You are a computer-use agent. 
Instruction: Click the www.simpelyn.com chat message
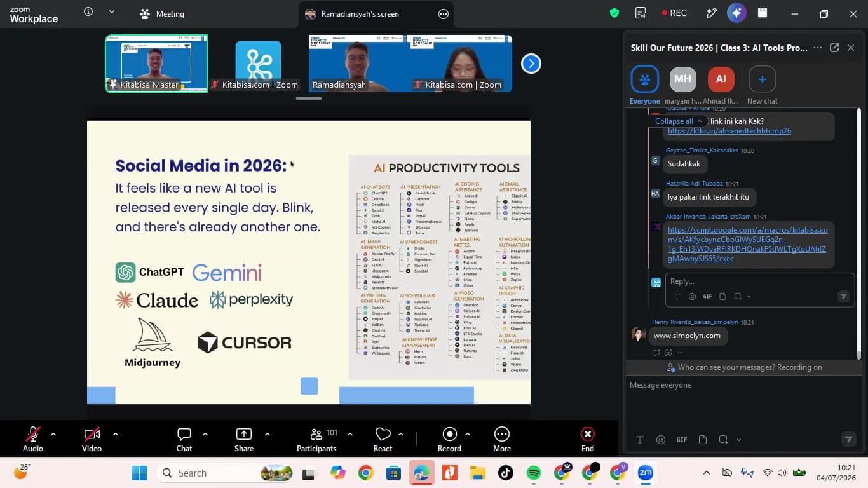(x=687, y=335)
